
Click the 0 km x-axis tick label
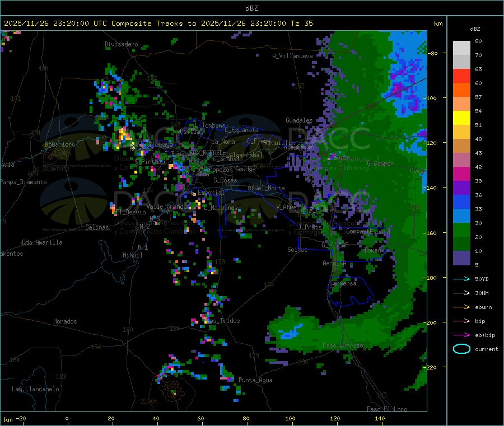67,418
